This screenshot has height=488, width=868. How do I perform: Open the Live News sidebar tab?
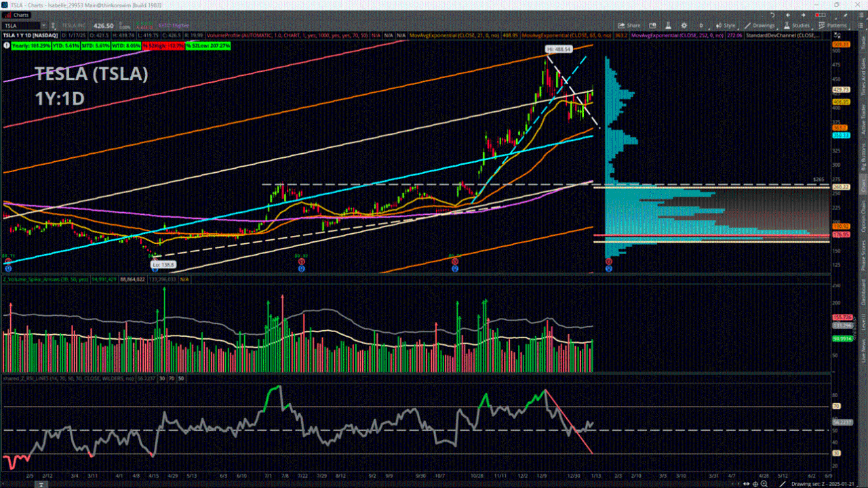pos(863,345)
